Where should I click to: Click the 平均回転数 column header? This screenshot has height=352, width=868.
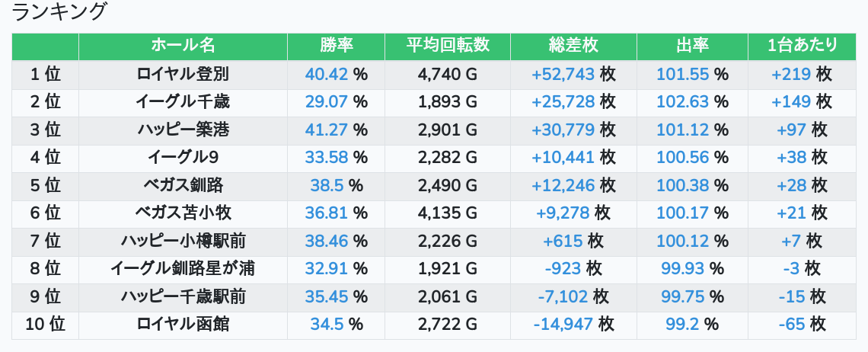[448, 46]
